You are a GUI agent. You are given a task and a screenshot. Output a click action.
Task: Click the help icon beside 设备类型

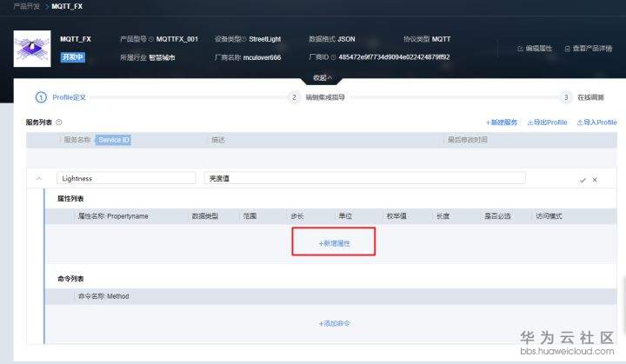pos(244,39)
